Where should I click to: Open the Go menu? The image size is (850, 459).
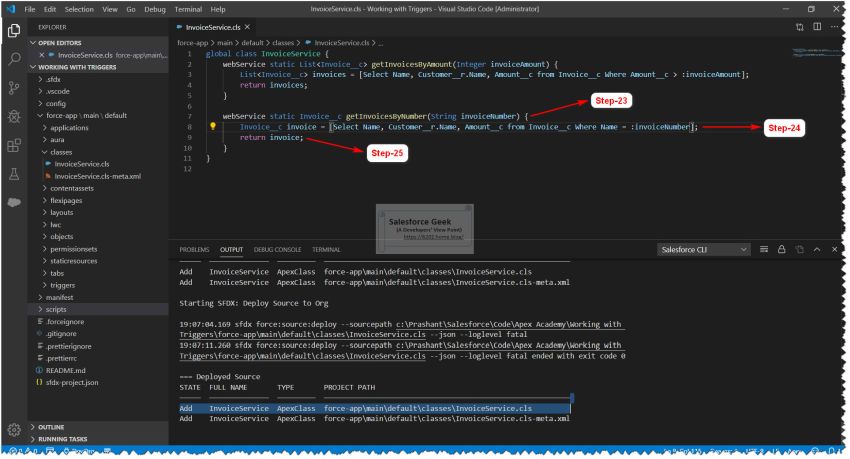(x=131, y=9)
